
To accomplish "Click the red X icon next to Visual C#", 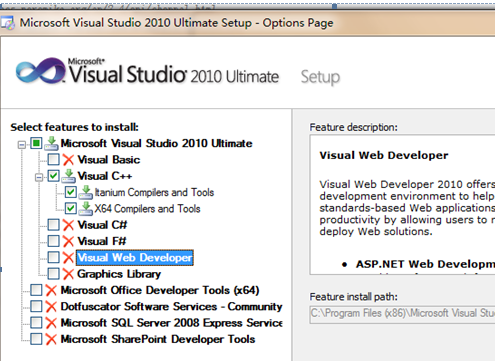I will click(68, 225).
